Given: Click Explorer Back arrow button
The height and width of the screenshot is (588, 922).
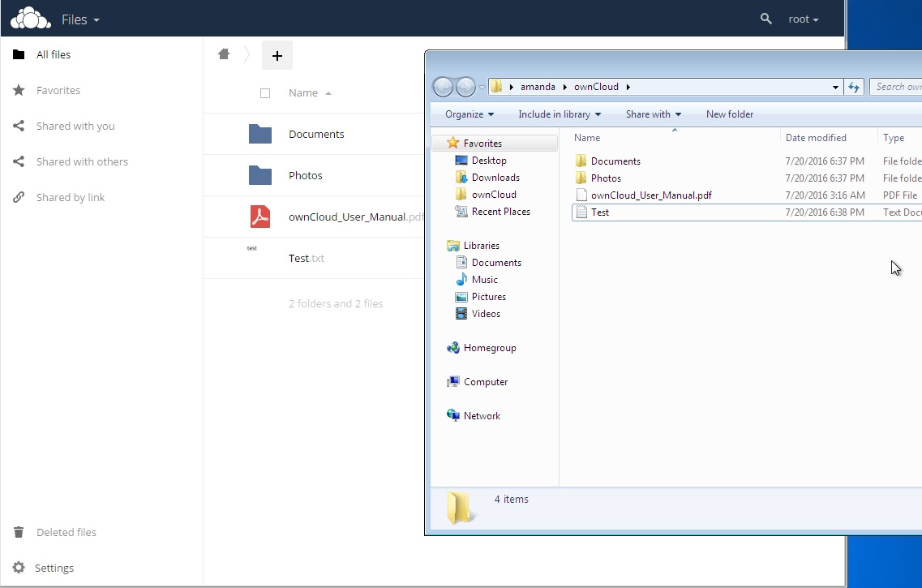Looking at the screenshot, I should [x=443, y=87].
